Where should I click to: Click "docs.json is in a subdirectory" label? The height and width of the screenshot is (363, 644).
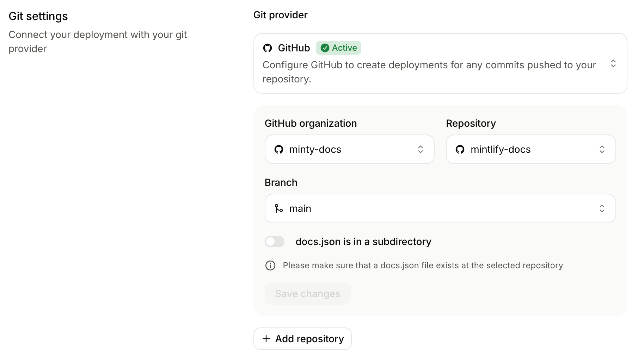pyautogui.click(x=363, y=242)
